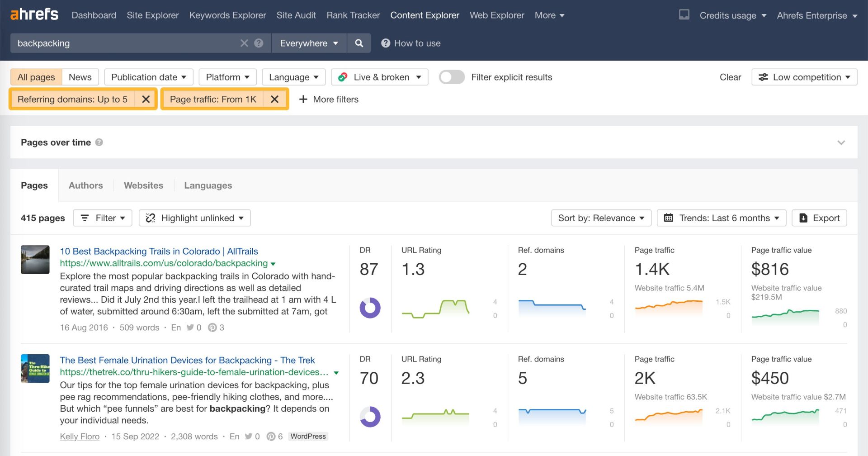Click the Pages over time help icon
868x456 pixels.
99,142
